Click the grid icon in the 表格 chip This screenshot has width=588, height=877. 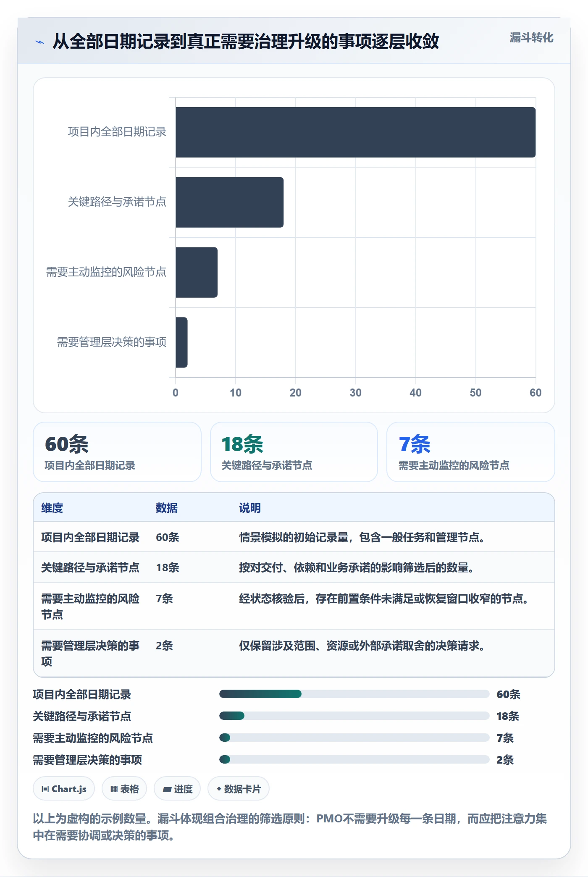[114, 789]
